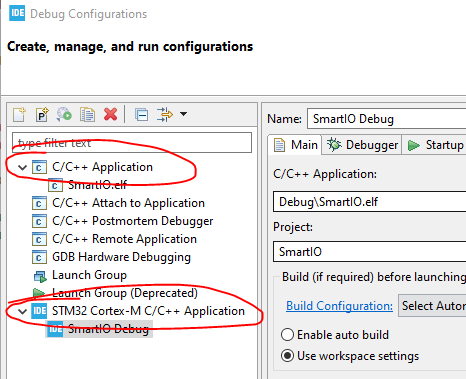Collapse the STM32 Cortex-M C/C++ Application node
The image size is (466, 379).
pos(22,311)
